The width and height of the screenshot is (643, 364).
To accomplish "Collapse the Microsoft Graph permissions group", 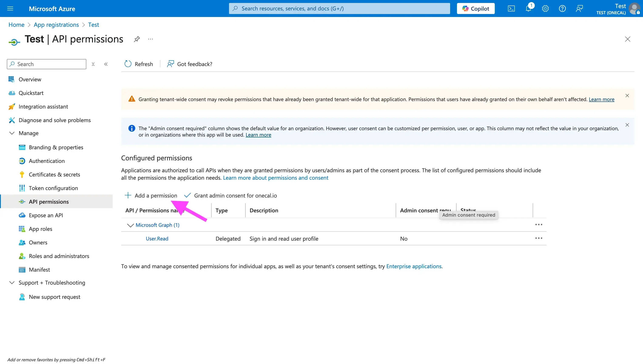I will coord(130,225).
